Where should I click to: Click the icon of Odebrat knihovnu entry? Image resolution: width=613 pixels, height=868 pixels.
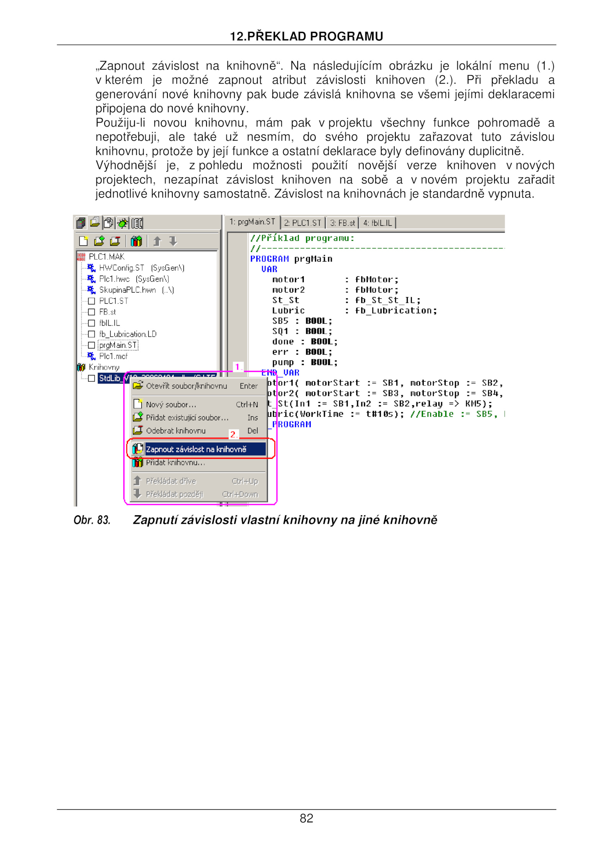tap(138, 430)
